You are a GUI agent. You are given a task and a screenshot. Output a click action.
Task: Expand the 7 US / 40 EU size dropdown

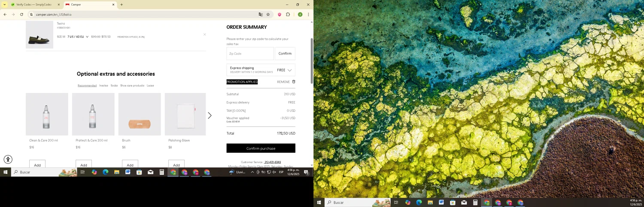click(78, 37)
